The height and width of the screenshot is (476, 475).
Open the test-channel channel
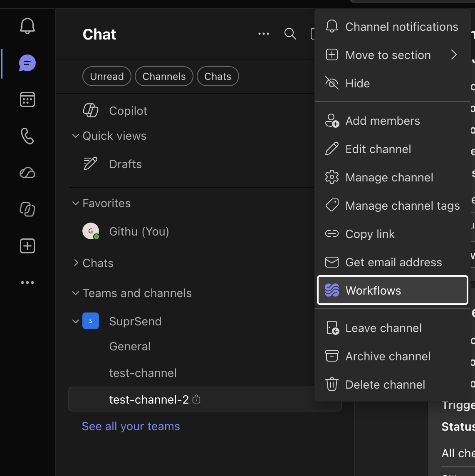pos(143,373)
